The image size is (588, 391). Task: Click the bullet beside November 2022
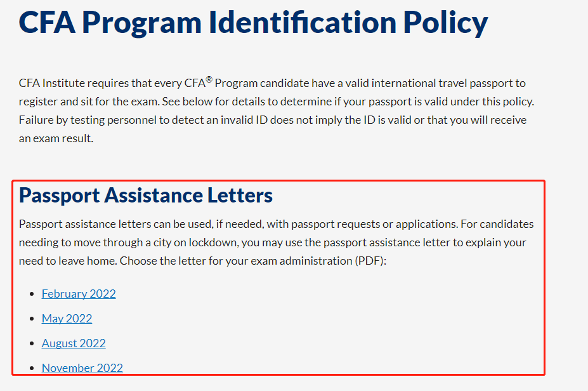32,369
